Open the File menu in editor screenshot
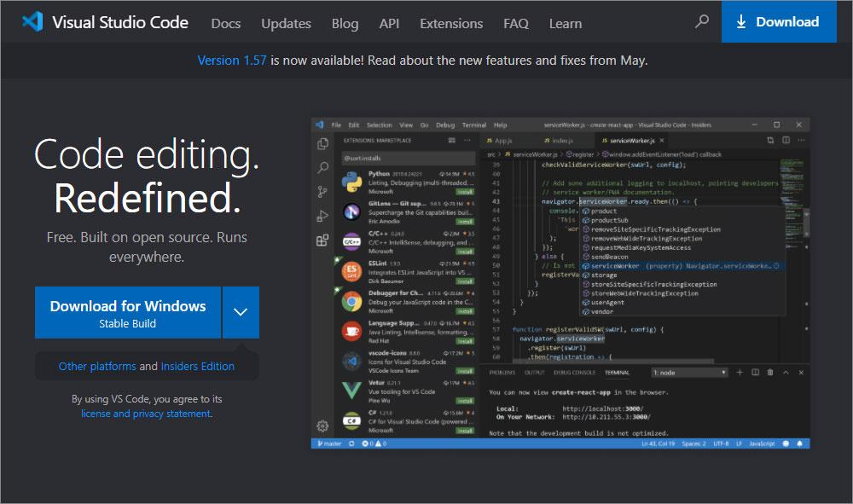Screen dimensions: 853x504 click(x=336, y=125)
